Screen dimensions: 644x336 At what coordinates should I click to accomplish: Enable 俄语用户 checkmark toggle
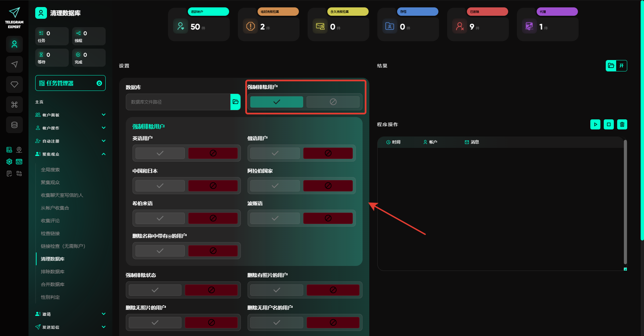click(275, 153)
